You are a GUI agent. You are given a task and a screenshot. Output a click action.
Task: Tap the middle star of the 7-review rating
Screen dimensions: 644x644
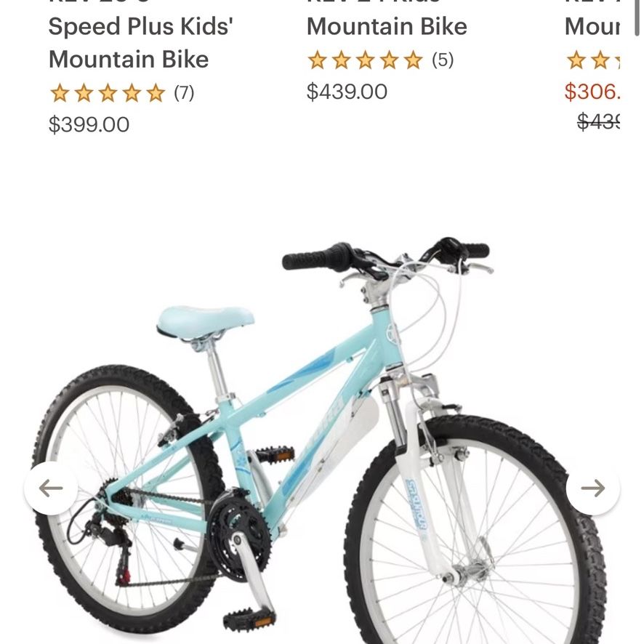(108, 93)
